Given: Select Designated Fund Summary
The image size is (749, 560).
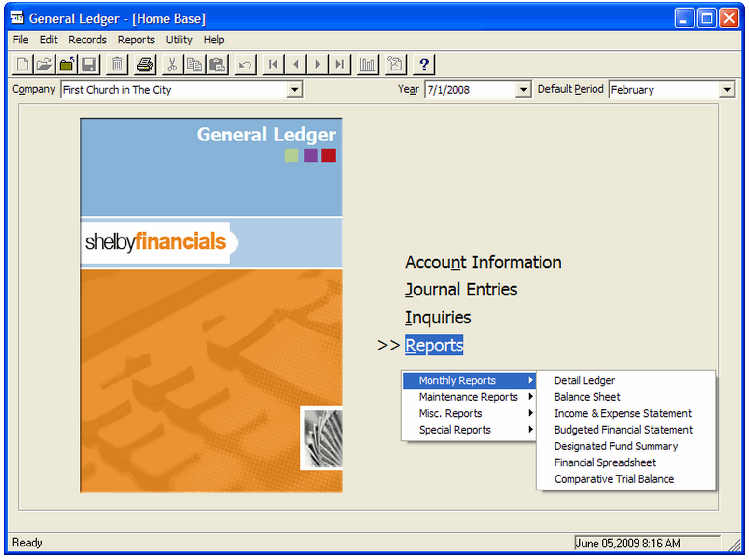Looking at the screenshot, I should pyautogui.click(x=616, y=446).
